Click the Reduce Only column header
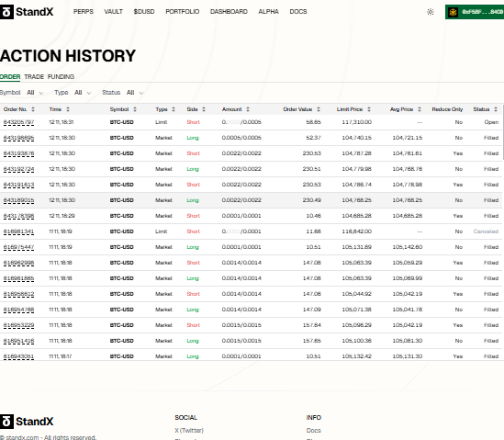 pyautogui.click(x=447, y=109)
